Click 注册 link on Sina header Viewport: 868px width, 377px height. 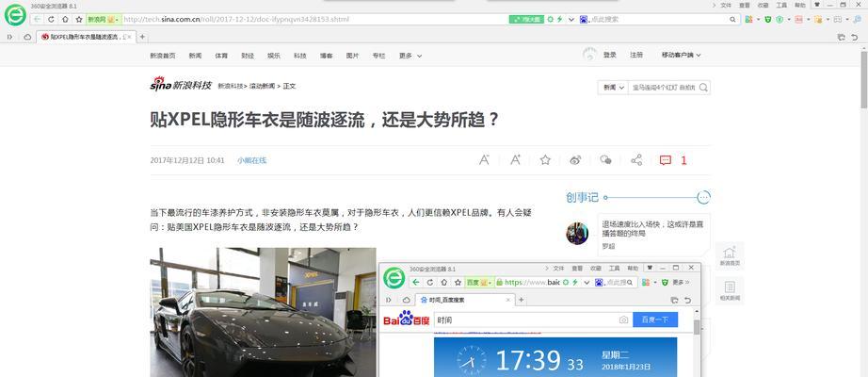636,55
